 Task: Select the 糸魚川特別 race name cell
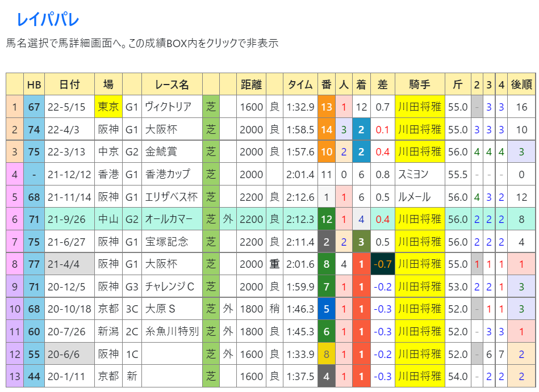click(x=172, y=331)
